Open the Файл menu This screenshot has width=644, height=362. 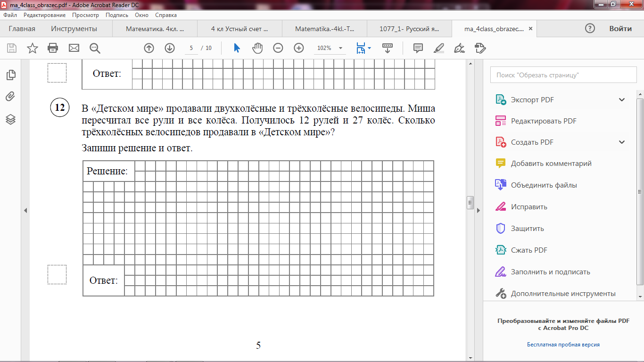point(10,15)
